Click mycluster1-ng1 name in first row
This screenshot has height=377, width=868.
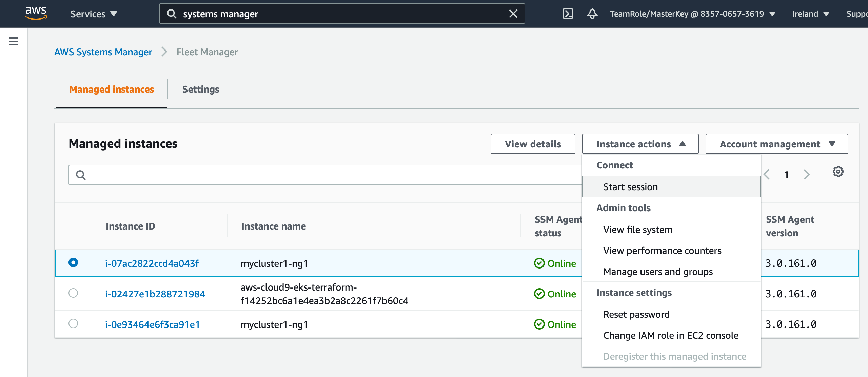point(274,263)
